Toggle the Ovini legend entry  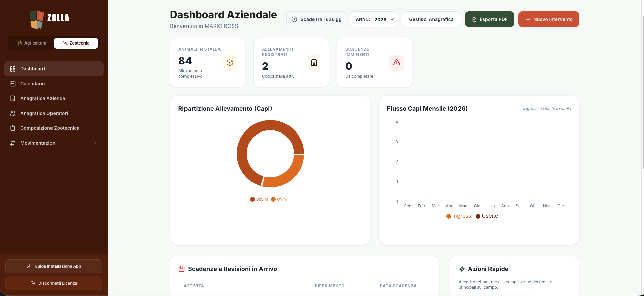pyautogui.click(x=279, y=199)
